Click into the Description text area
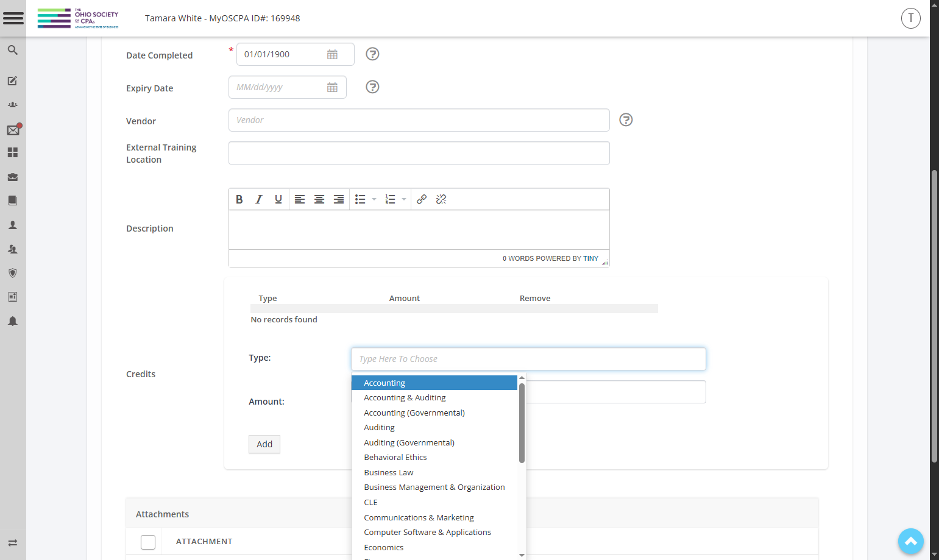 419,230
